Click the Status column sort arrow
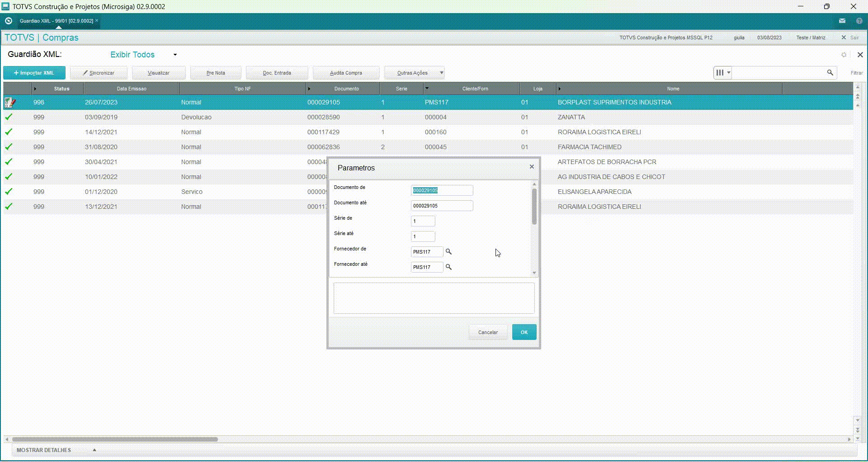 click(35, 89)
